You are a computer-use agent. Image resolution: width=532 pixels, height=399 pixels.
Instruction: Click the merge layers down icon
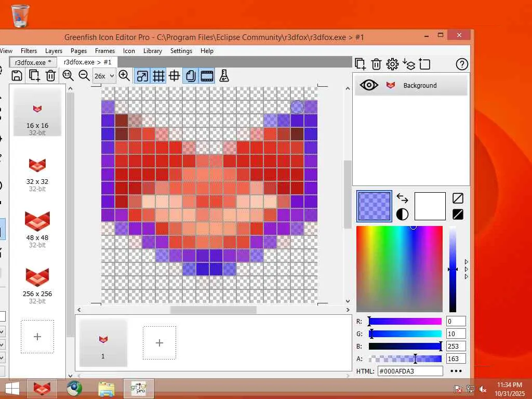tap(409, 64)
